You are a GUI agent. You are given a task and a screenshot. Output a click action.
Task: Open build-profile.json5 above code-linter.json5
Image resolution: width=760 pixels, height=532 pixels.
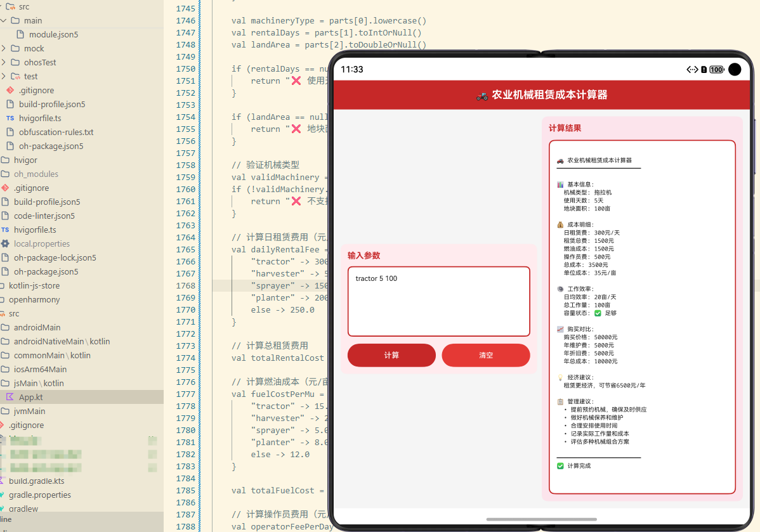pyautogui.click(x=47, y=202)
